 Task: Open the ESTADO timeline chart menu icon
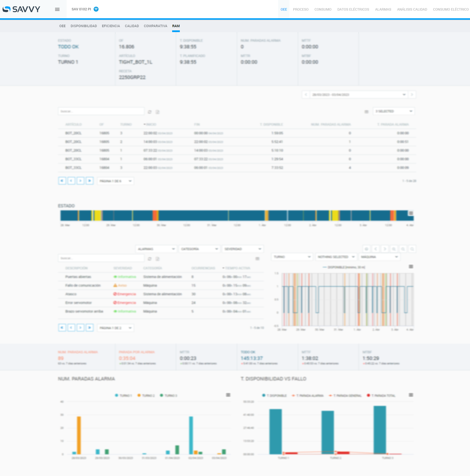(x=411, y=213)
